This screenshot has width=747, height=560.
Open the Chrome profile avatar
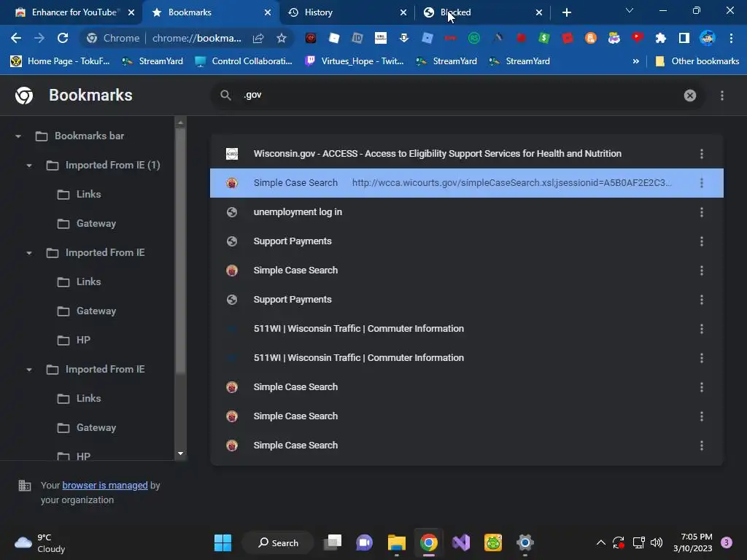coord(707,38)
